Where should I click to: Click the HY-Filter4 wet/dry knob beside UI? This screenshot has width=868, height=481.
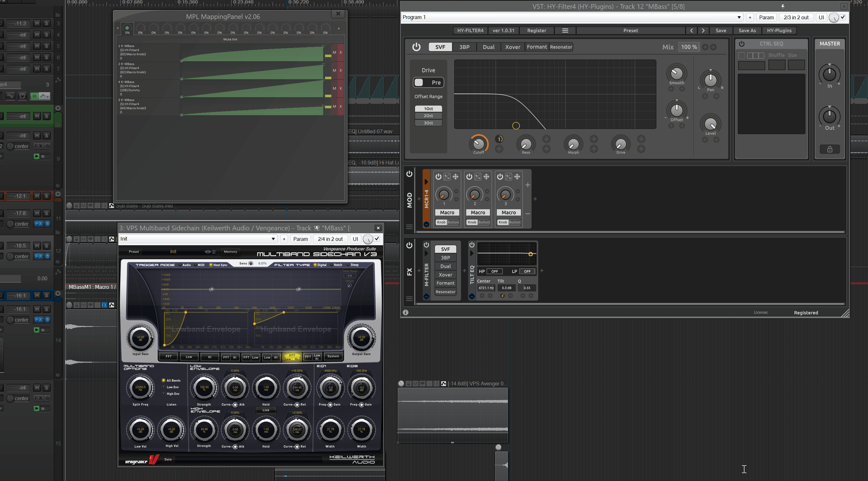point(834,17)
